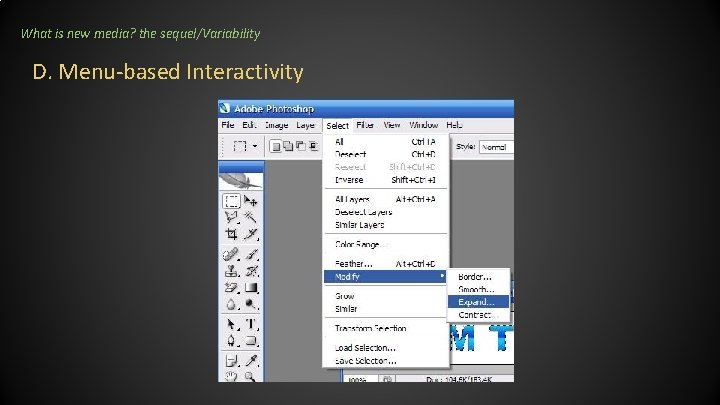Choose Deselect (Ctrl+D) menu entry
Image resolution: width=720 pixels, height=405 pixels.
pyautogui.click(x=385, y=154)
